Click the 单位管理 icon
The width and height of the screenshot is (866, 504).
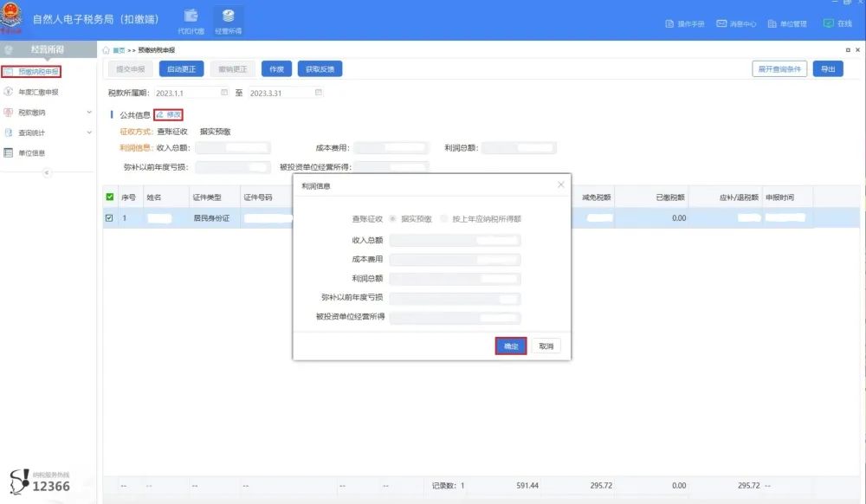[772, 23]
